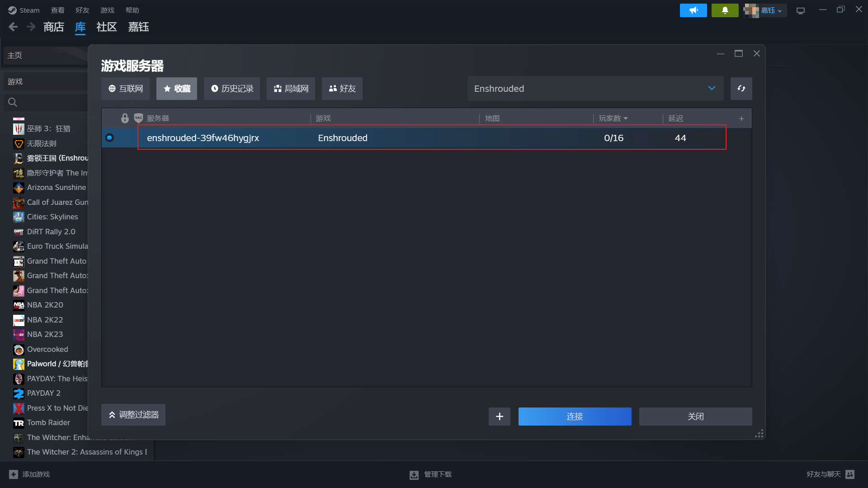Click the DiRT Rally 2.0 game icon

click(19, 232)
